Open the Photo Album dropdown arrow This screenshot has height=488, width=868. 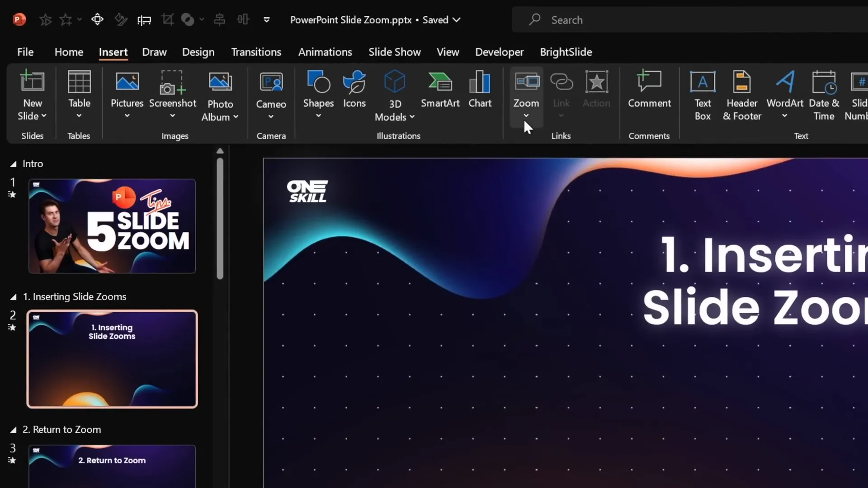[236, 117]
